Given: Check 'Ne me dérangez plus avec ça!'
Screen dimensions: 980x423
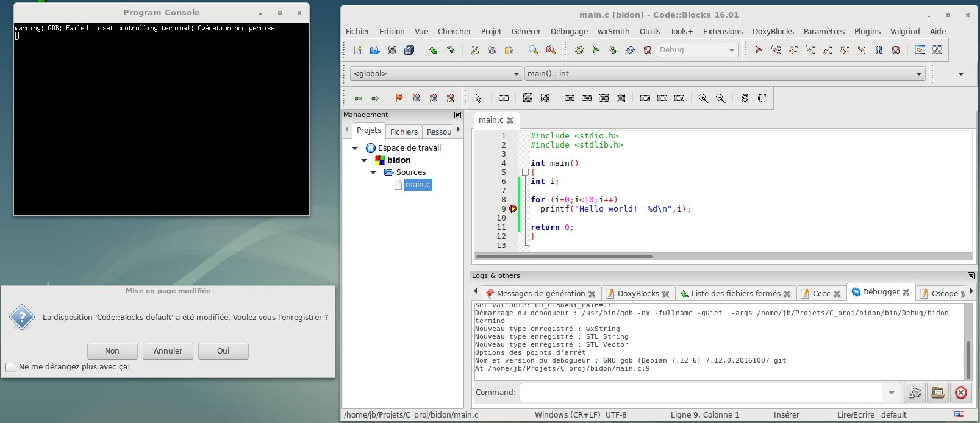Looking at the screenshot, I should pyautogui.click(x=10, y=367).
